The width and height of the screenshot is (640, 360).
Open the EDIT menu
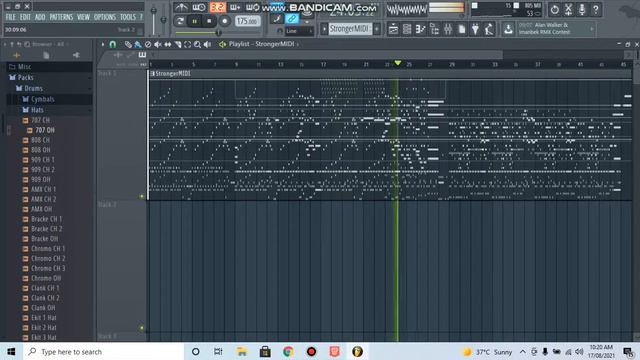point(25,17)
